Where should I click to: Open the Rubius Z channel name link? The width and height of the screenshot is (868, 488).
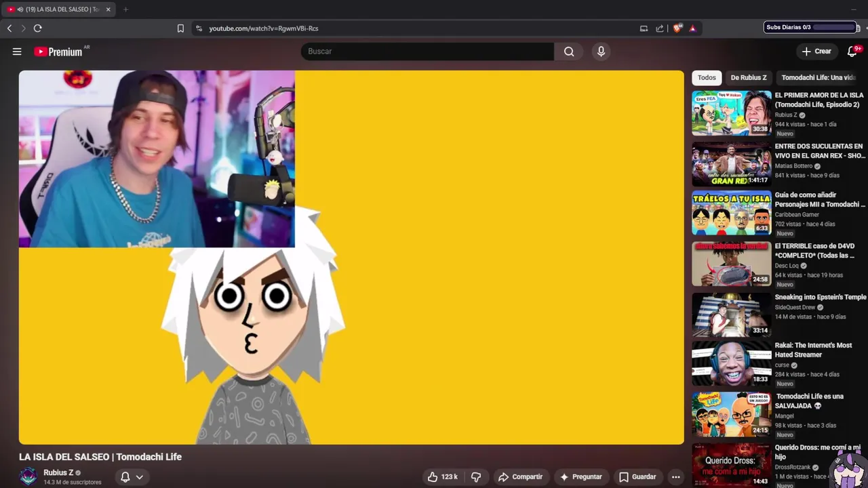[58, 473]
